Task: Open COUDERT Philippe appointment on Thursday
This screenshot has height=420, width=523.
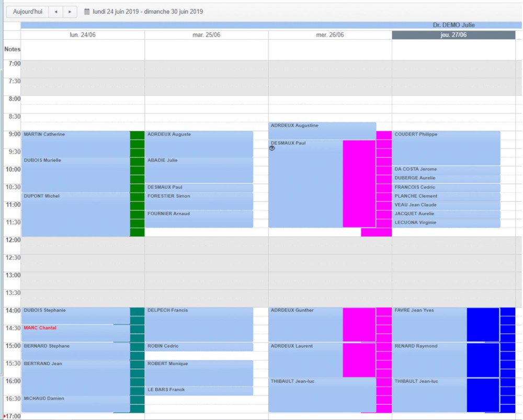Action: pos(446,147)
